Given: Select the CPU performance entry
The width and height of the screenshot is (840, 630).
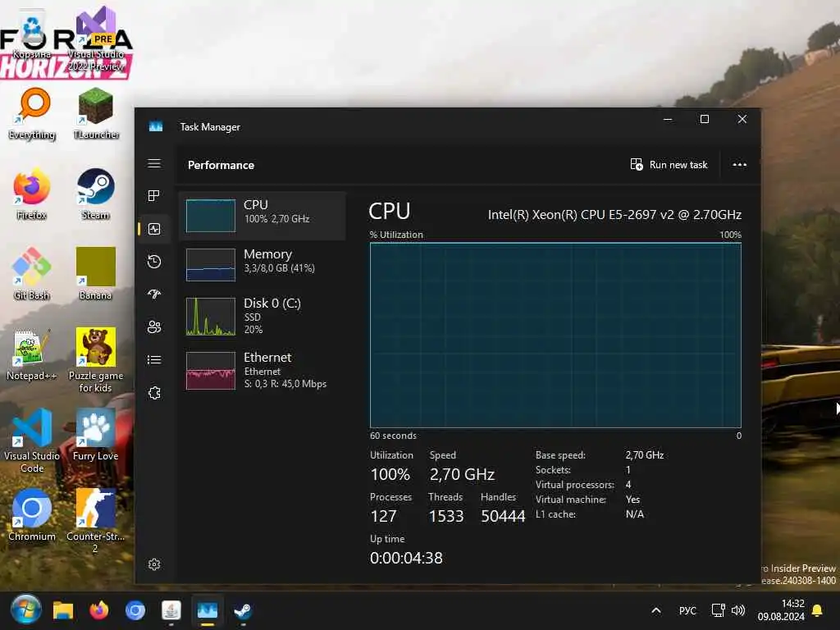Looking at the screenshot, I should 262,216.
